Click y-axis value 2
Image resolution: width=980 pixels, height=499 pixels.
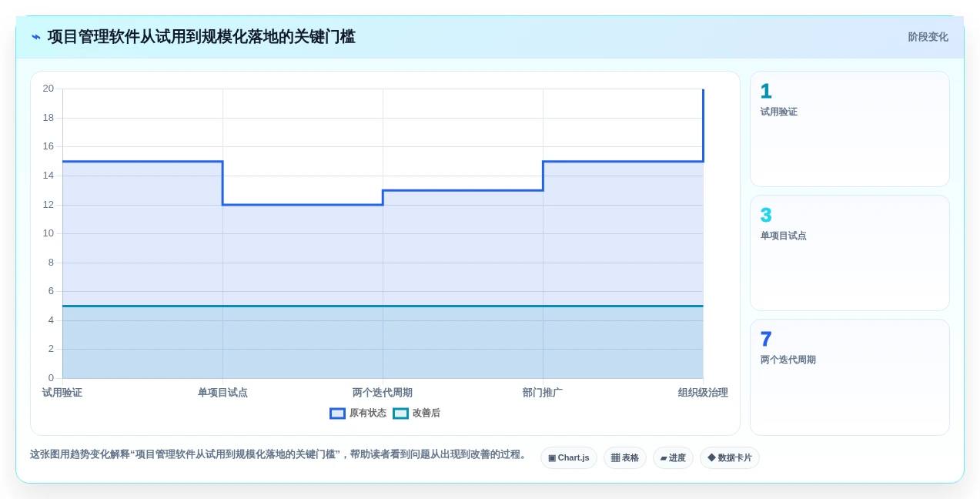click(52, 349)
